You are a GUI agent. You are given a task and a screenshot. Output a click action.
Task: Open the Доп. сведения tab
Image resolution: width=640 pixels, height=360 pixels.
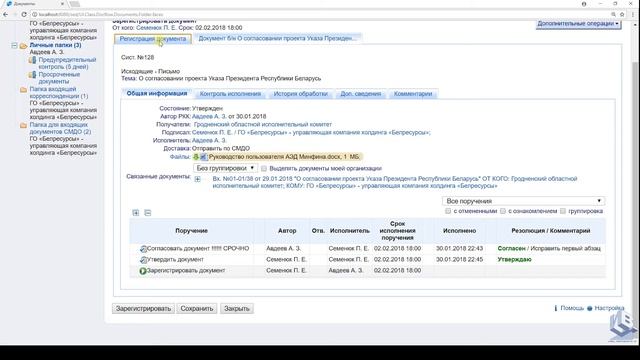[x=360, y=94]
